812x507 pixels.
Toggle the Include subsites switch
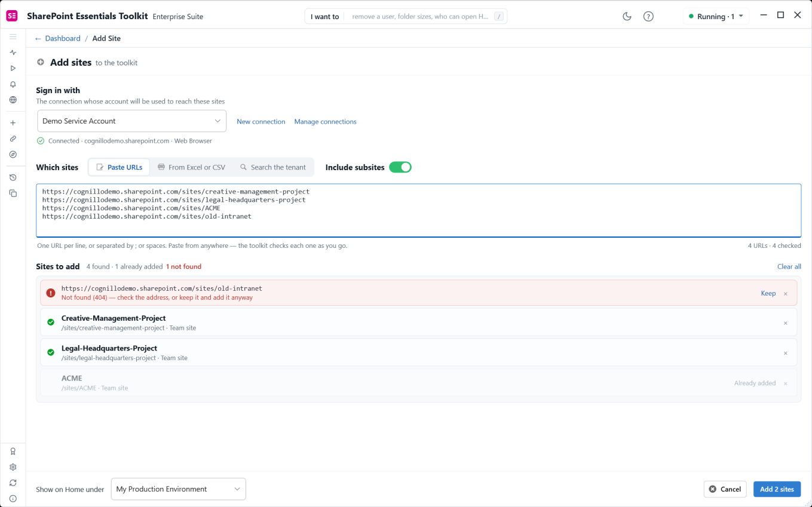tap(400, 167)
